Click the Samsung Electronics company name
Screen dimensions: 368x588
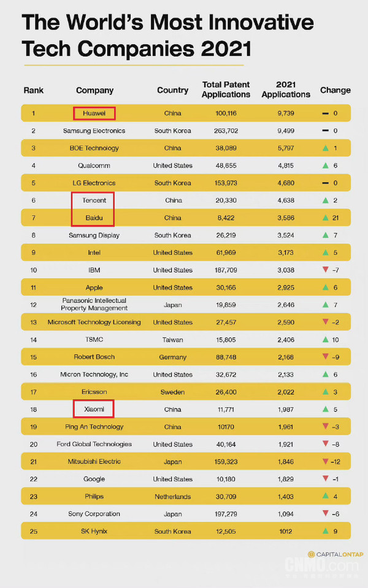coord(94,131)
